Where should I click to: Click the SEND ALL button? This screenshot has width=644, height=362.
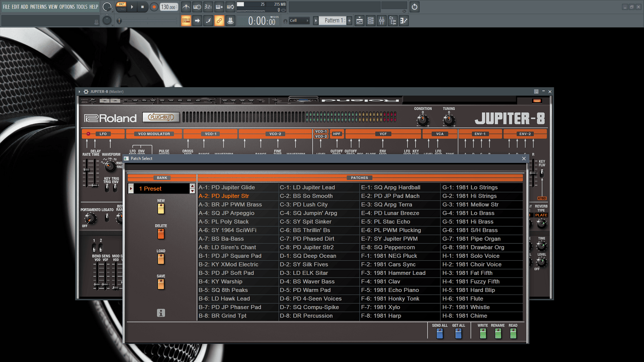(440, 334)
